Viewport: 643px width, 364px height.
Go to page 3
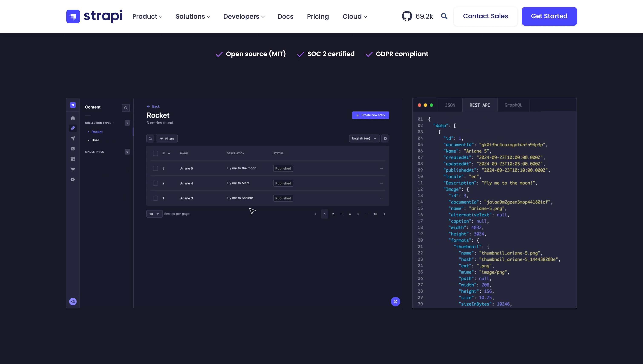[342, 214]
